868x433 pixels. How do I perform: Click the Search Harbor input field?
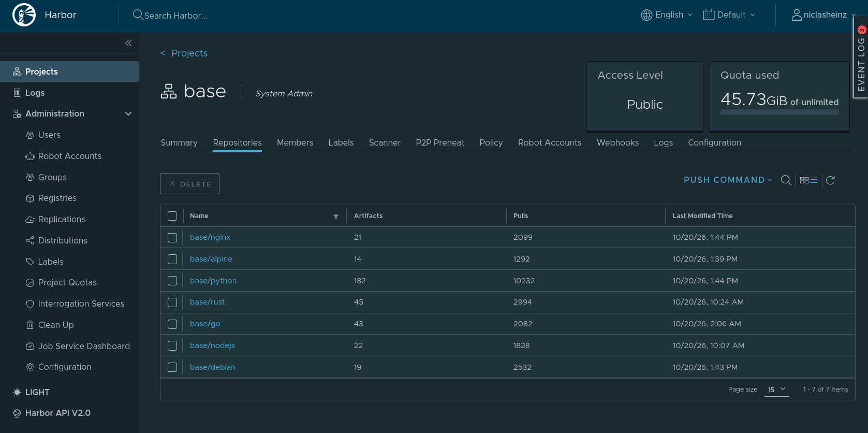click(x=176, y=16)
